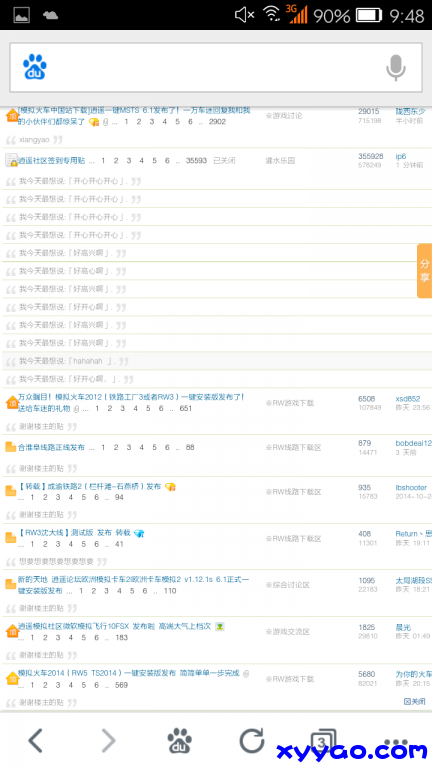Jump to page 569 of 模拟火车2014 thread
This screenshot has height=768, width=432.
click(121, 685)
